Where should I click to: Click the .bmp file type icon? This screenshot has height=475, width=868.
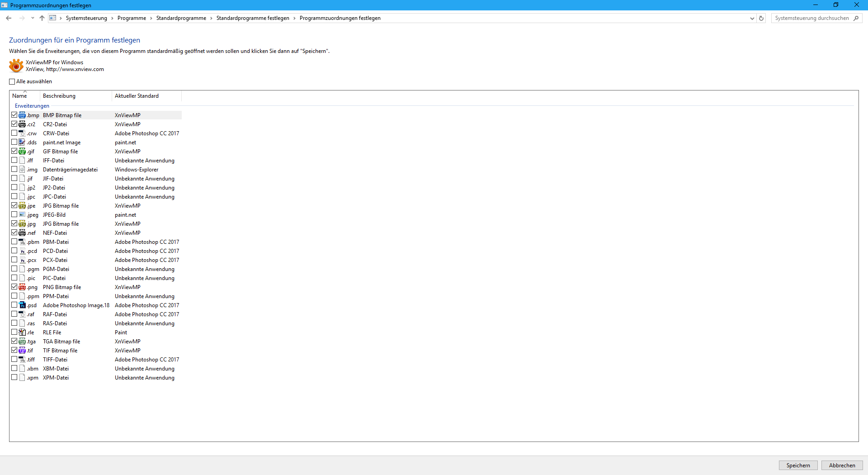(x=22, y=115)
